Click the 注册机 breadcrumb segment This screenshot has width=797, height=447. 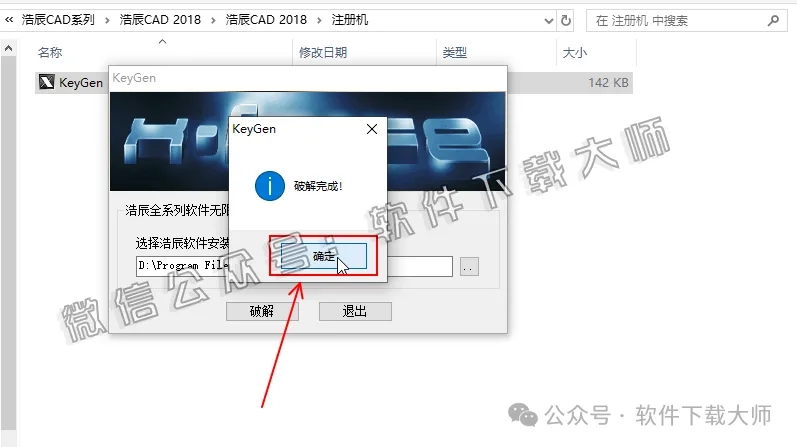[x=350, y=20]
